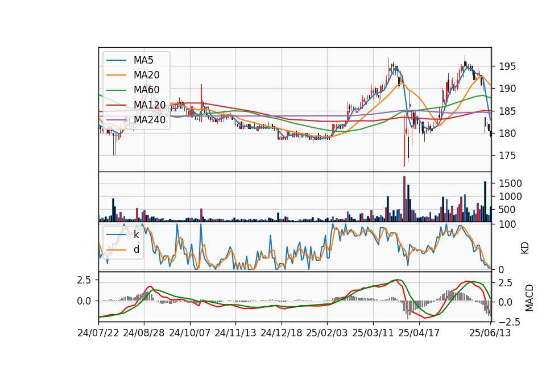Click the 24/11/13 date label
This screenshot has width=546, height=392.
(x=235, y=333)
